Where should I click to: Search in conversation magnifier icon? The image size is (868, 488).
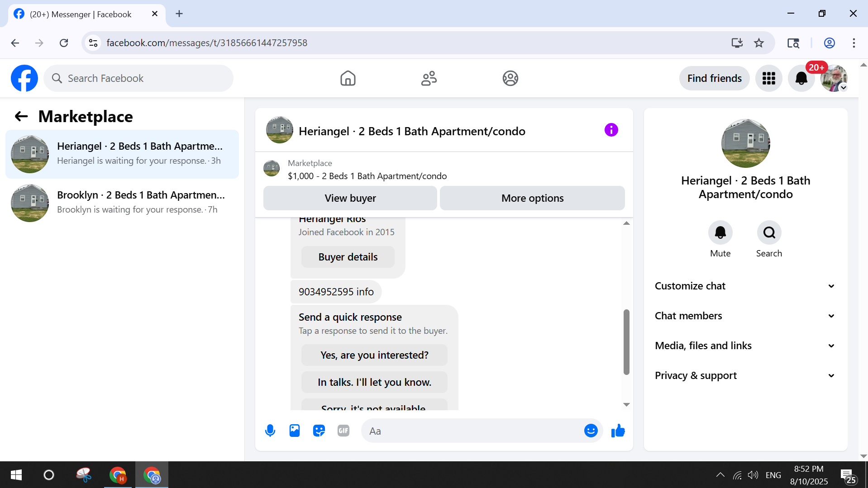tap(769, 232)
